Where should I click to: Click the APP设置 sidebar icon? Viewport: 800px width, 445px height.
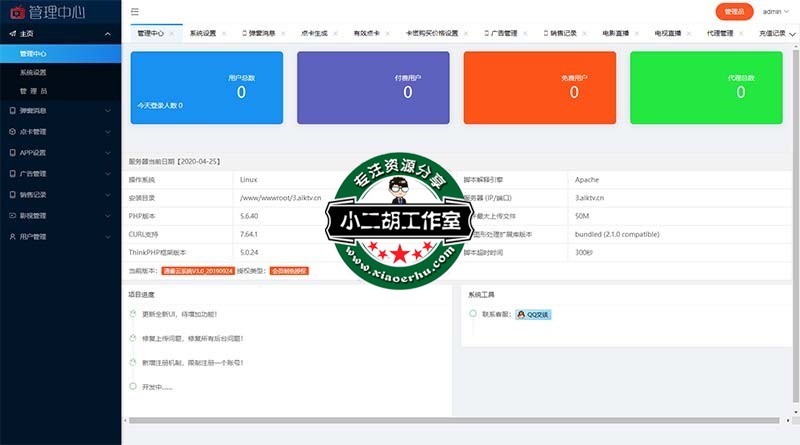click(12, 152)
